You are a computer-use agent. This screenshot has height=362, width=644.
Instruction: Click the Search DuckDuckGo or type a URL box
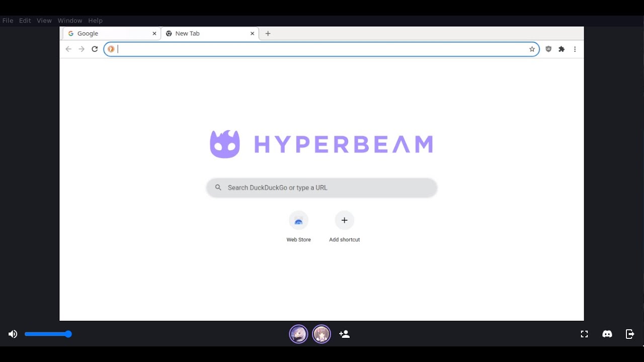pyautogui.click(x=321, y=188)
